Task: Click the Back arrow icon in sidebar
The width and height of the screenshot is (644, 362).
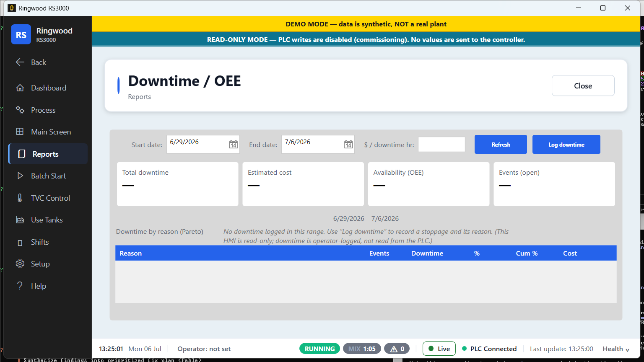Action: click(20, 62)
